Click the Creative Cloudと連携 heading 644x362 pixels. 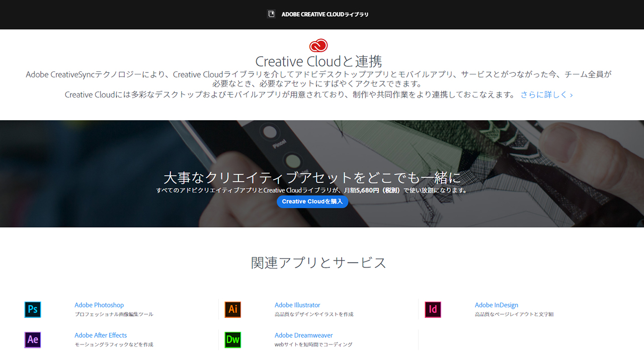click(x=318, y=62)
